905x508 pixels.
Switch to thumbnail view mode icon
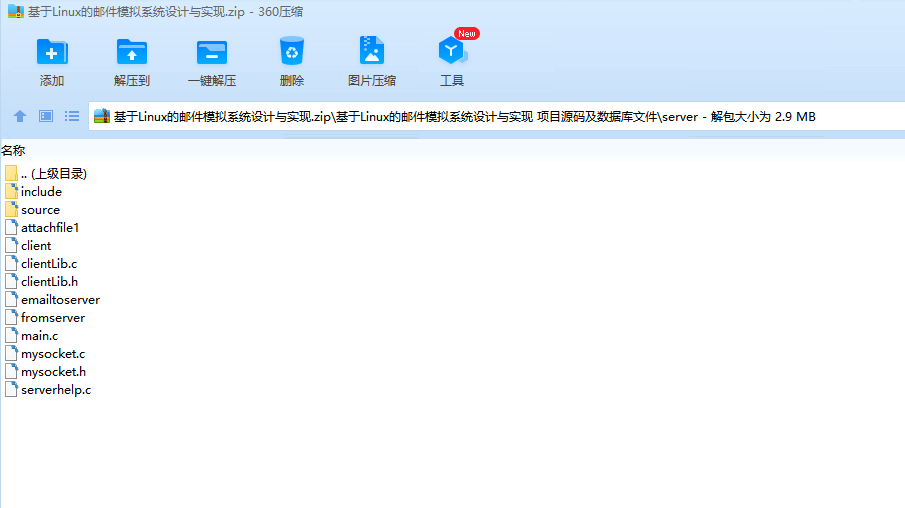pyautogui.click(x=46, y=117)
